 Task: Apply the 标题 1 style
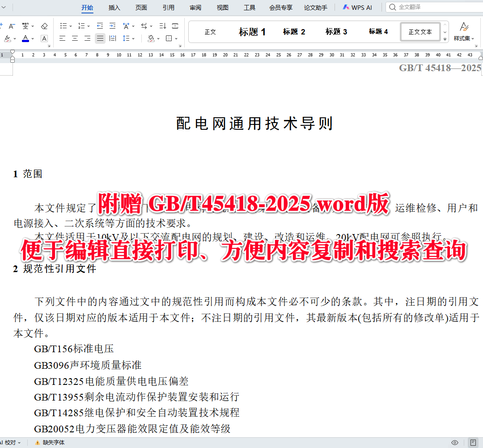(x=252, y=32)
